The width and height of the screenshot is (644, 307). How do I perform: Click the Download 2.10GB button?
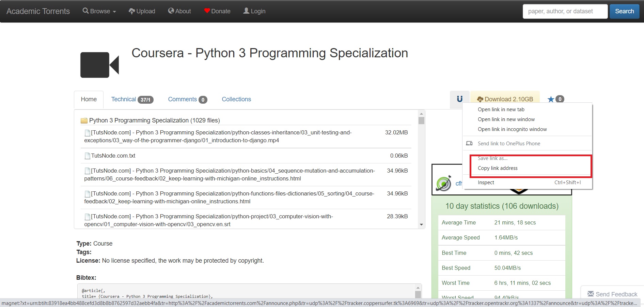(x=505, y=99)
